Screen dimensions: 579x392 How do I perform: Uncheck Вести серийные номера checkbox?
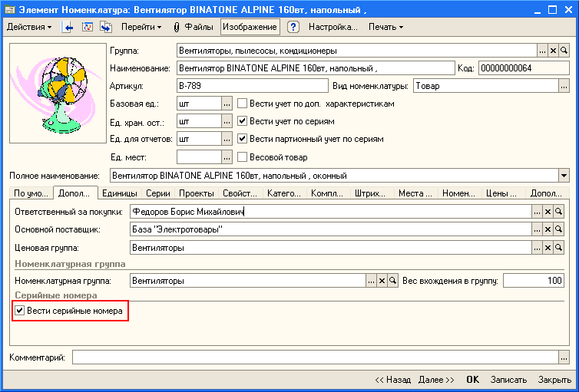click(x=19, y=311)
